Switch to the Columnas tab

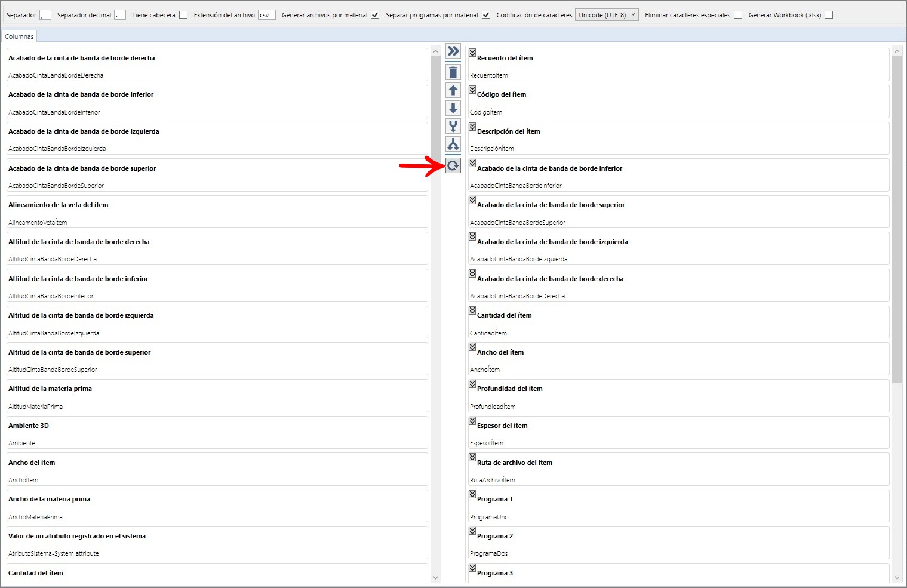19,36
